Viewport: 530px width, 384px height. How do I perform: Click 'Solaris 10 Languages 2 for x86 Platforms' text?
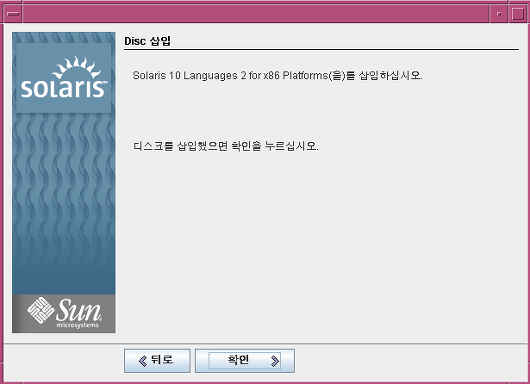coord(230,75)
